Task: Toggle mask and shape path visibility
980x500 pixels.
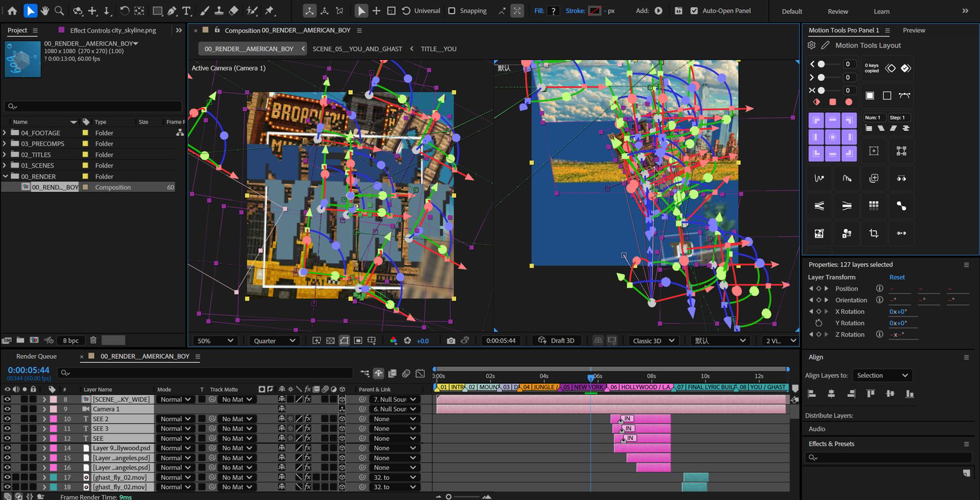Action: [x=344, y=341]
